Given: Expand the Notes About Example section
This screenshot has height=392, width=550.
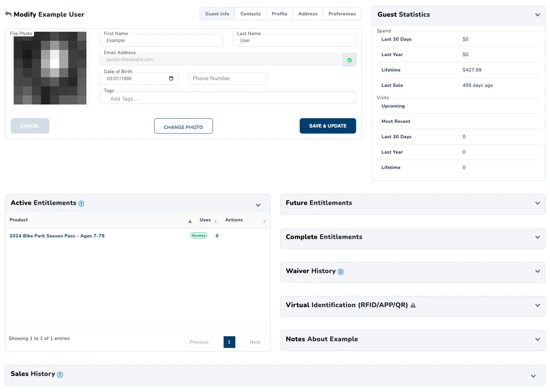Looking at the screenshot, I should (538, 339).
